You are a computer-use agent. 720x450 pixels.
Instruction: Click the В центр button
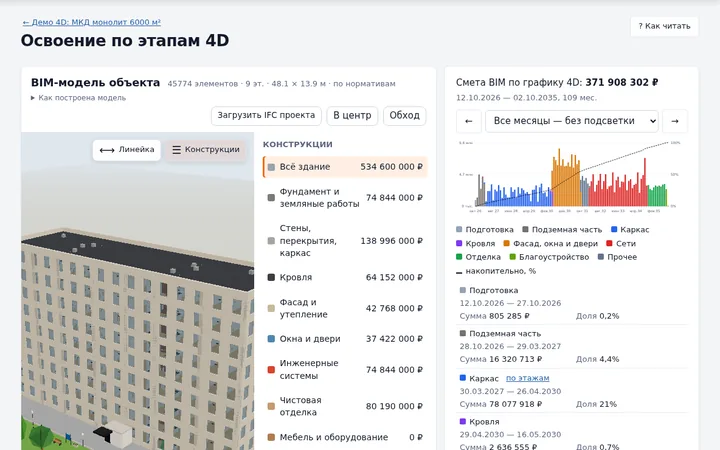click(352, 115)
